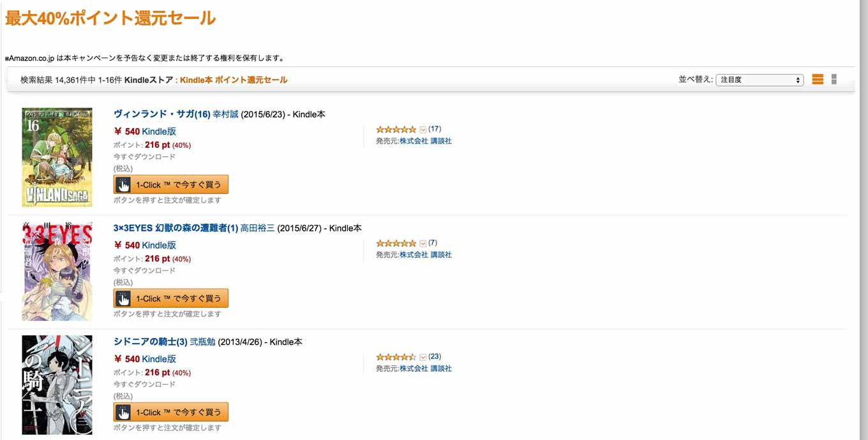Buy シドニアの騎士(3) with 1-Click button
The image size is (868, 440).
[x=171, y=412]
